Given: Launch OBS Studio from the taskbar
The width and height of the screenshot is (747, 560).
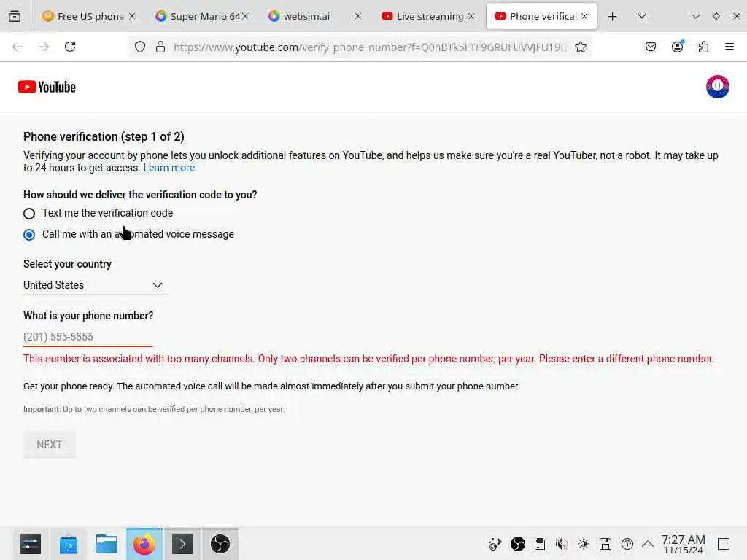Looking at the screenshot, I should pos(220,544).
